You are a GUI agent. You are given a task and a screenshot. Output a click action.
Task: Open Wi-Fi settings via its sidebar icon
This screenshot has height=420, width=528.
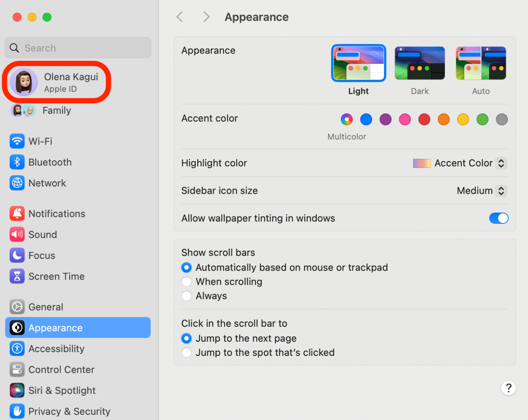tap(17, 141)
